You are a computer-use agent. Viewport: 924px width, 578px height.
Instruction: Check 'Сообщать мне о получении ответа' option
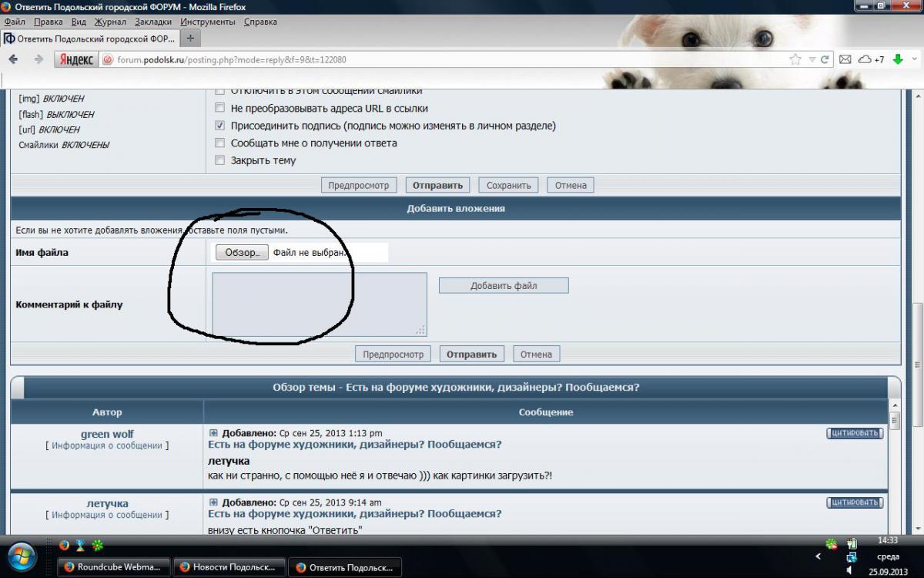point(219,143)
